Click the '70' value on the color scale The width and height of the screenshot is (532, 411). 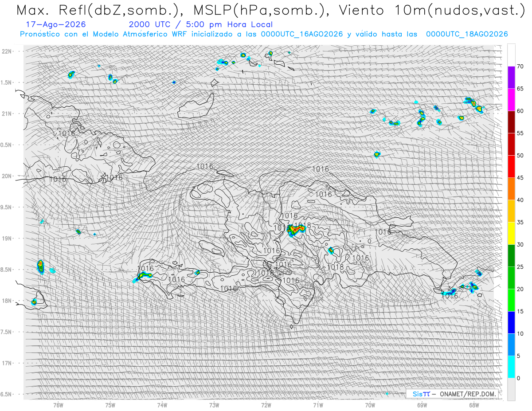point(520,67)
